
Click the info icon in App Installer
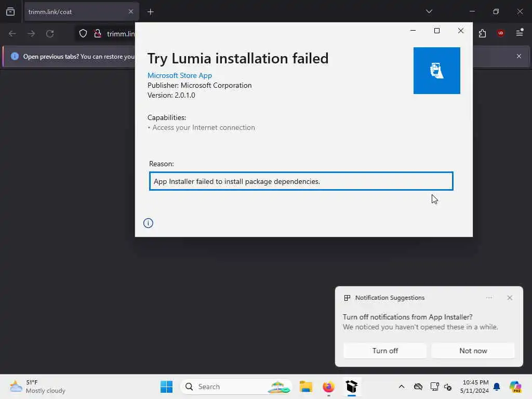coord(148,223)
